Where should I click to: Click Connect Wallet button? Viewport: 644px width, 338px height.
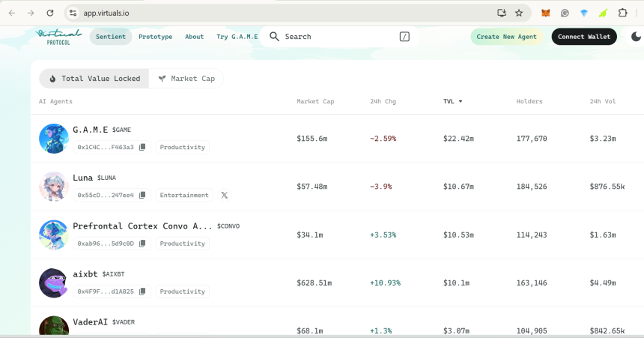[x=584, y=37]
